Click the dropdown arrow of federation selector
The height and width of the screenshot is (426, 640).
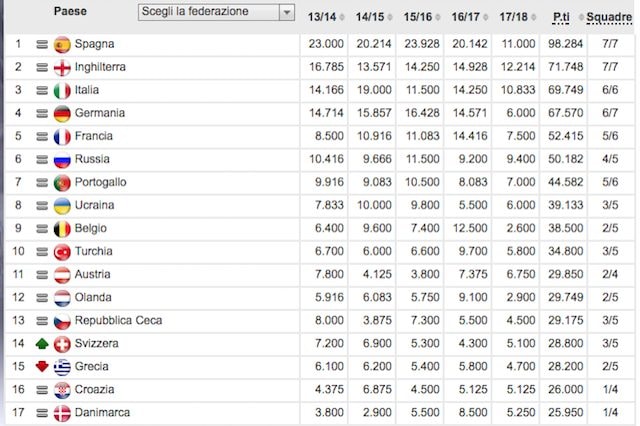click(287, 12)
